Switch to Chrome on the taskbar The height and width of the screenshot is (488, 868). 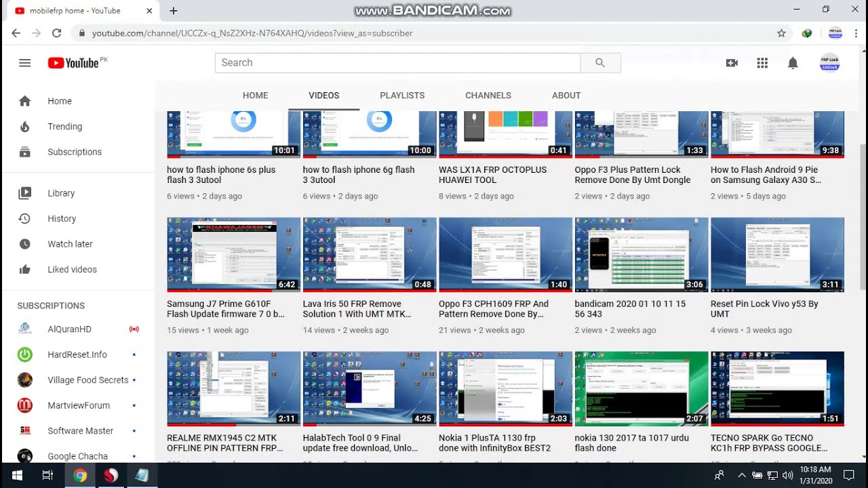[x=80, y=476]
